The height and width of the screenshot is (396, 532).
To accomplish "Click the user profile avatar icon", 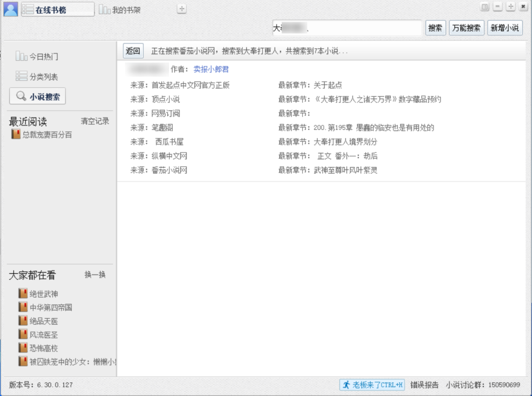I will click(x=10, y=8).
